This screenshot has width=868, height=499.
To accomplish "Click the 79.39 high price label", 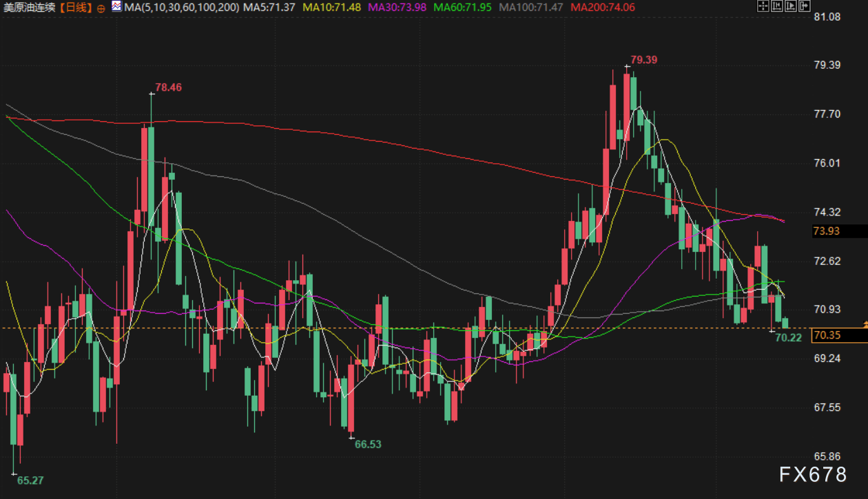I will [644, 60].
